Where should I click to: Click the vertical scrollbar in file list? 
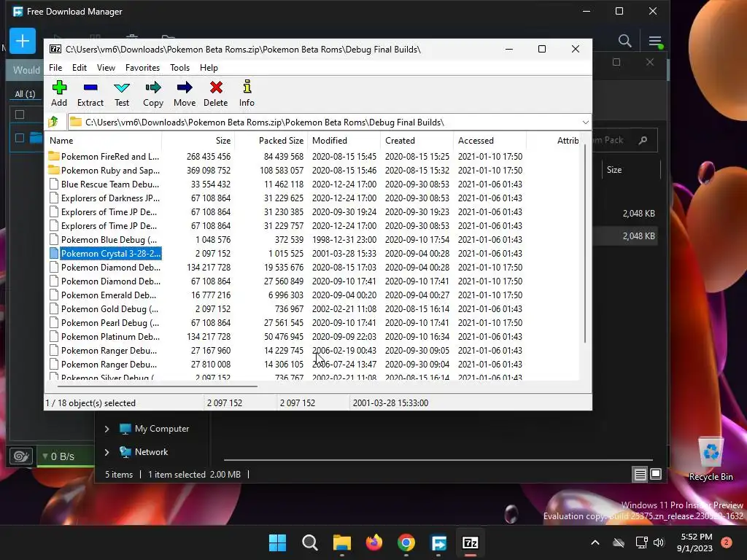585,243
